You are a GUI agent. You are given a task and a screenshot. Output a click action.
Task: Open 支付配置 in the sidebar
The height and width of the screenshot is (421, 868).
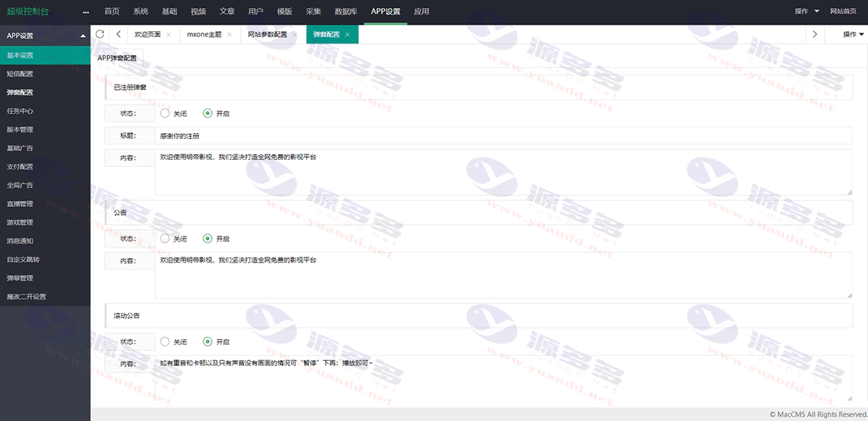(45, 167)
